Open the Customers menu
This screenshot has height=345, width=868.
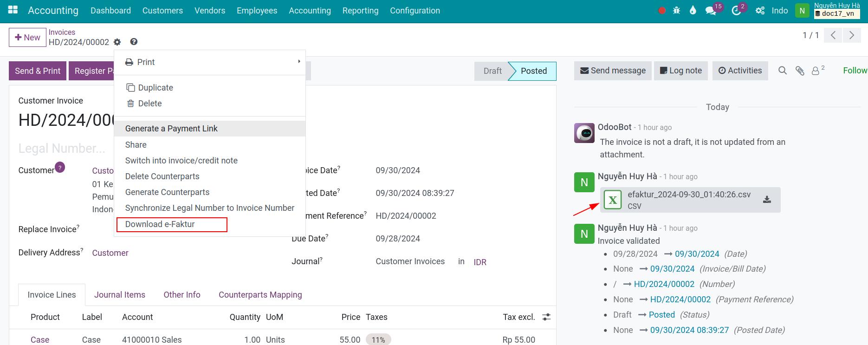pos(162,11)
